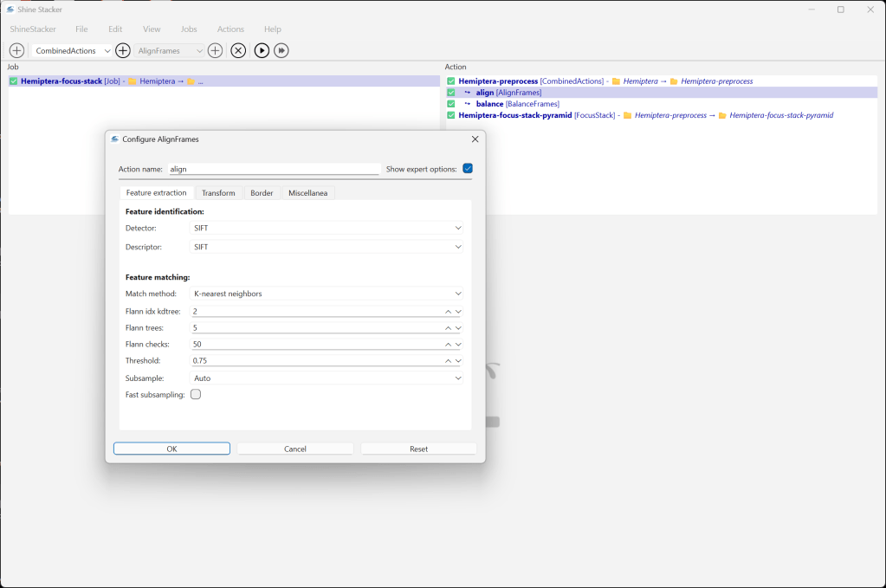Click the circled X delete icon
The image size is (886, 588).
238,51
